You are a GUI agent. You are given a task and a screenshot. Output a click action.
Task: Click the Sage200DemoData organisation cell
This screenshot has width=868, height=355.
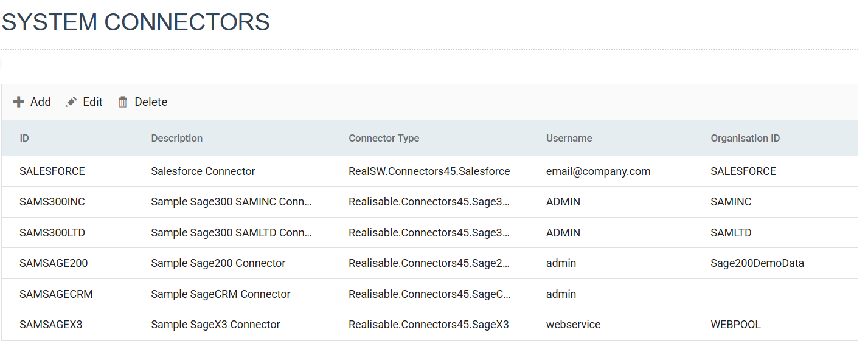point(757,263)
